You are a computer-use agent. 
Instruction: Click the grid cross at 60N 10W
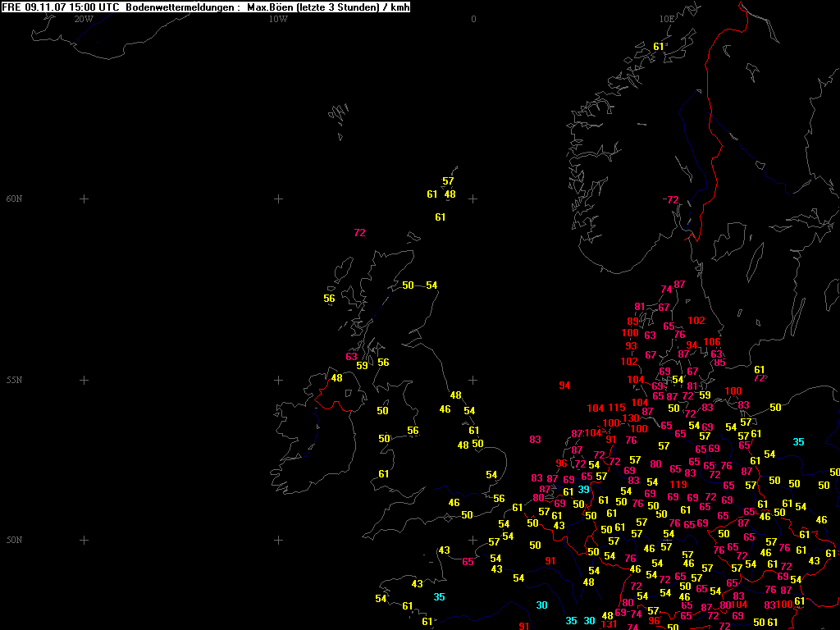click(278, 199)
